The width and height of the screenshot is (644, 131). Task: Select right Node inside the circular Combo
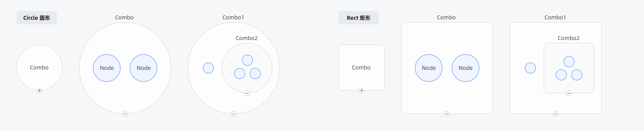pos(144,68)
